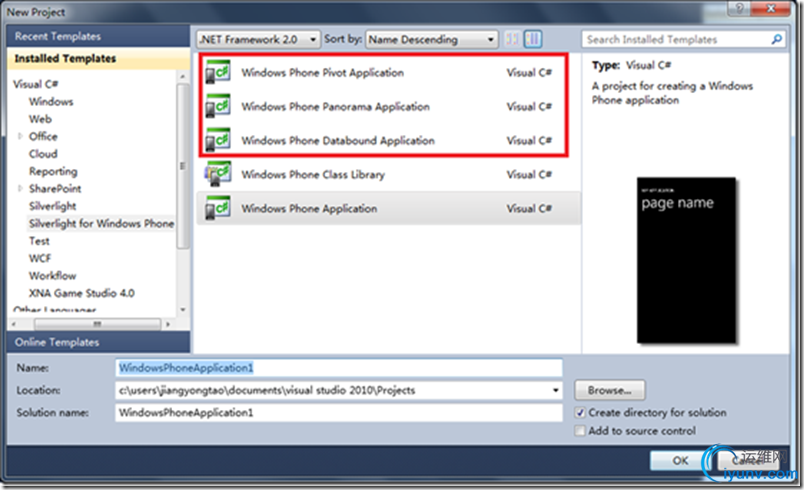The image size is (804, 490).
Task: Click the Windows Phone Databound Application icon
Action: [217, 140]
